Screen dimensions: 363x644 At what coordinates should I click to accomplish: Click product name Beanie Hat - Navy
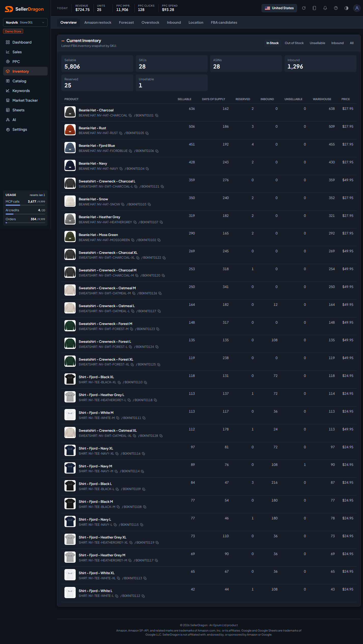pos(93,164)
